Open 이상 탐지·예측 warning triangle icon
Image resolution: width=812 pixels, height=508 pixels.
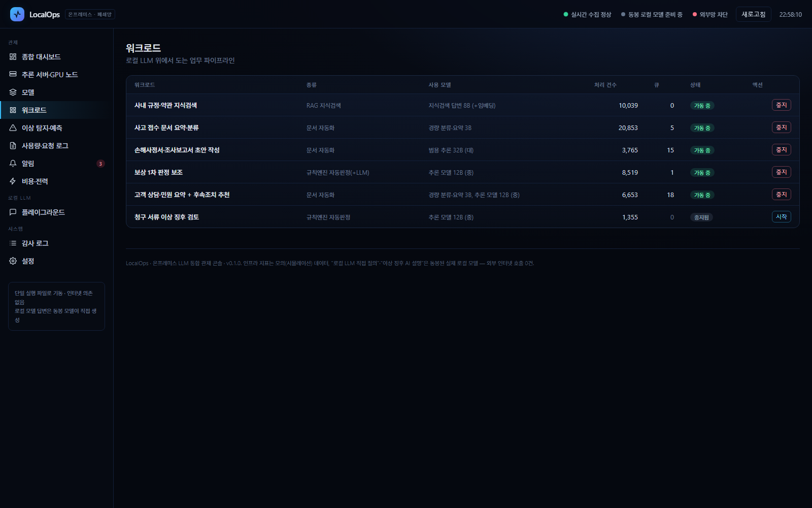13,128
